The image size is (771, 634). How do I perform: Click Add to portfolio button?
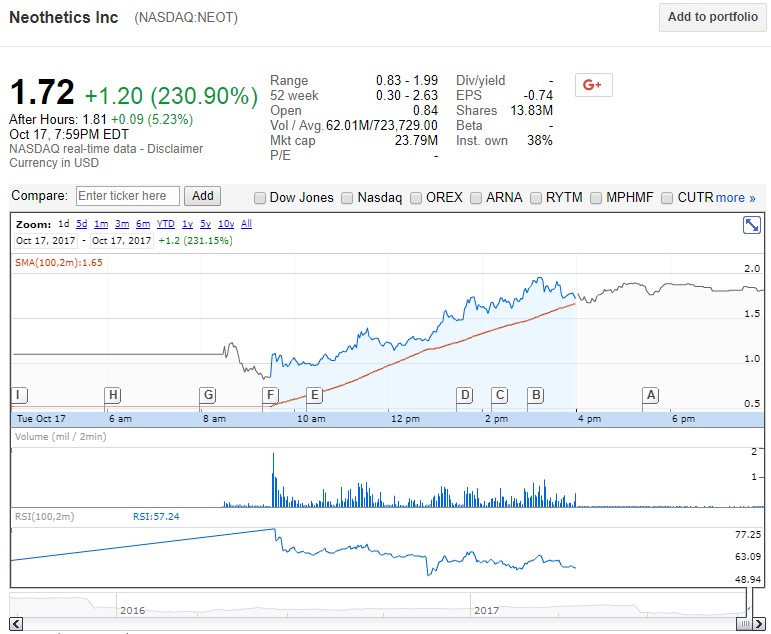click(712, 17)
